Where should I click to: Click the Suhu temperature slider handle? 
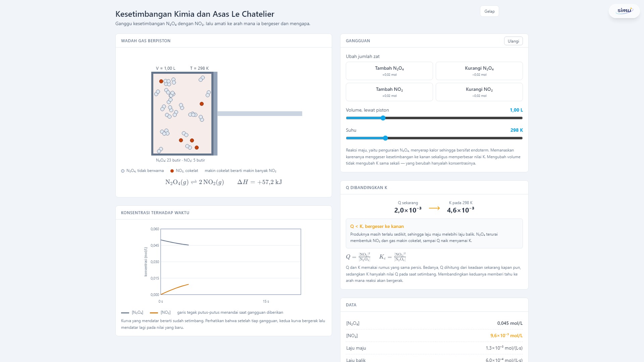coord(385,138)
